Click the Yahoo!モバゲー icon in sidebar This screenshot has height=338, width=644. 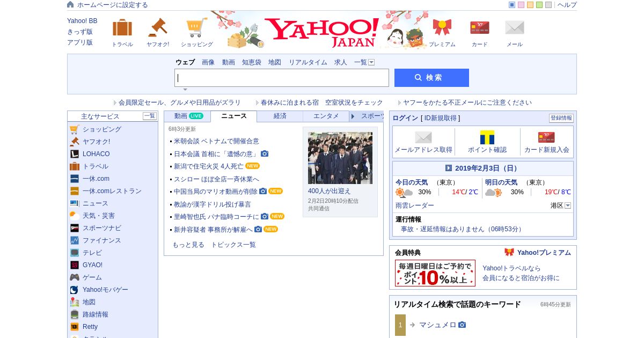[75, 290]
